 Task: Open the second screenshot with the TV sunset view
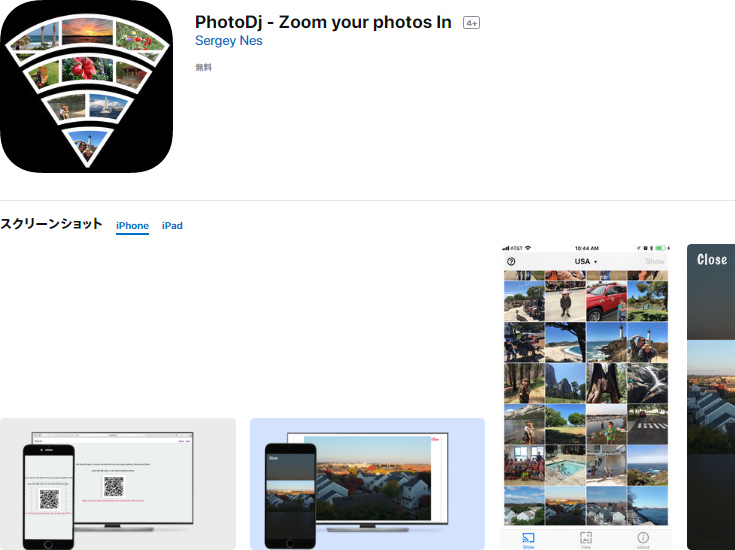point(367,484)
